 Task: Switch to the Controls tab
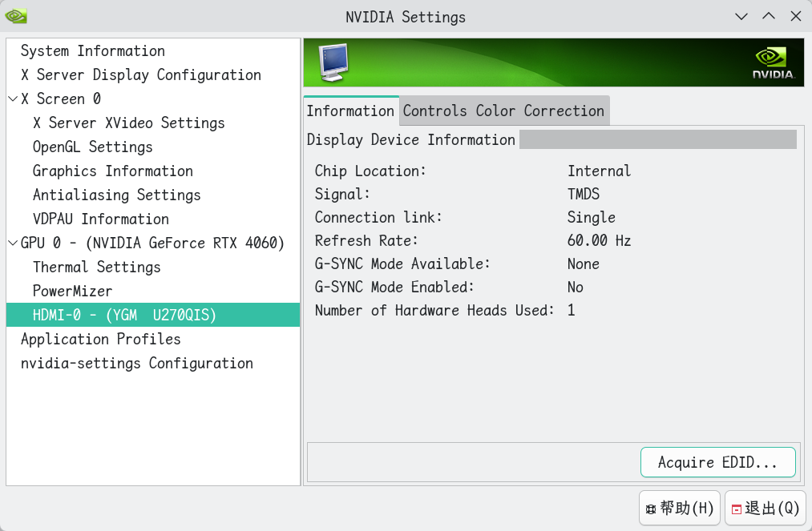pyautogui.click(x=435, y=111)
